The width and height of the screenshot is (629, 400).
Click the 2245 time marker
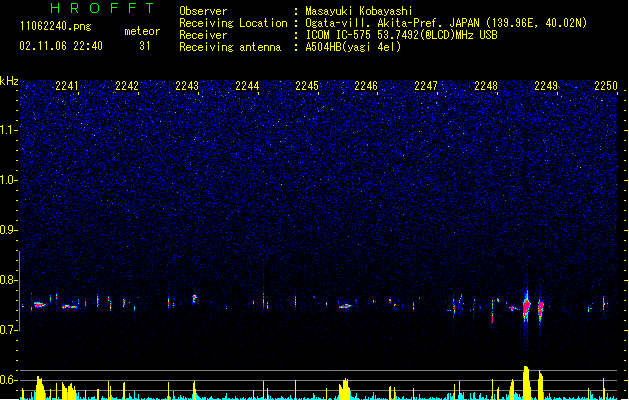[x=307, y=86]
